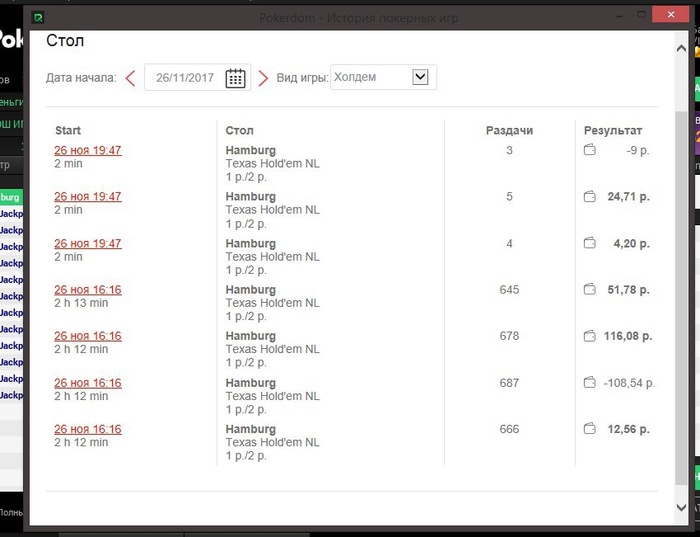The width and height of the screenshot is (700, 537).
Task: Click the Раздачи column header
Action: [509, 130]
